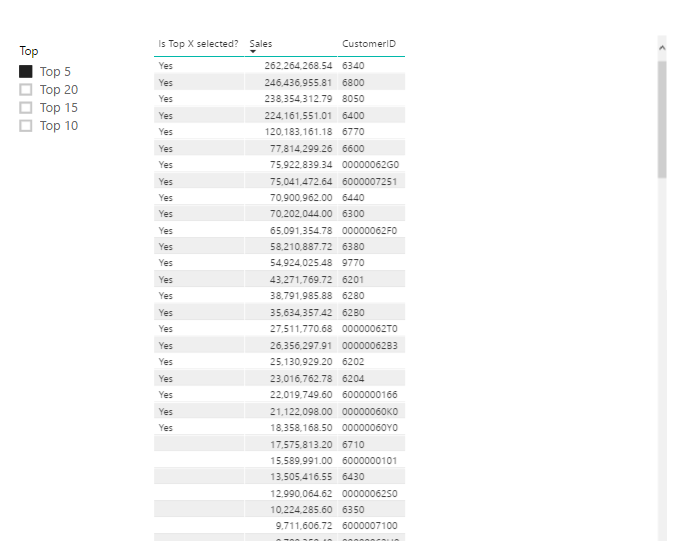The image size is (689, 541).
Task: Click Yes cell in the 262,264,268.54 row
Action: 166,66
